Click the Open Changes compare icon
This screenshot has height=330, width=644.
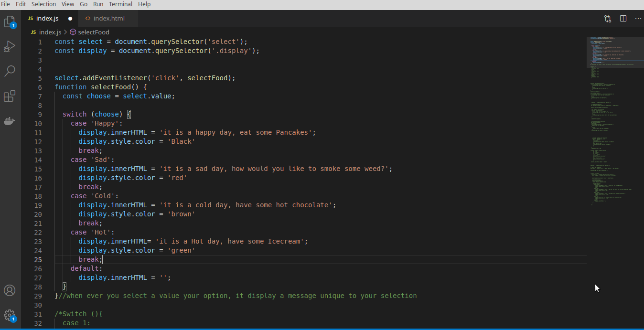click(x=608, y=19)
